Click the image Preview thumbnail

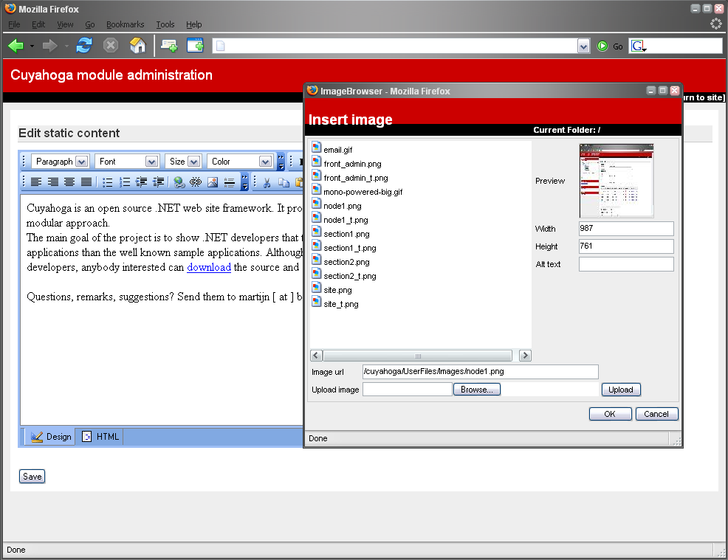click(617, 181)
